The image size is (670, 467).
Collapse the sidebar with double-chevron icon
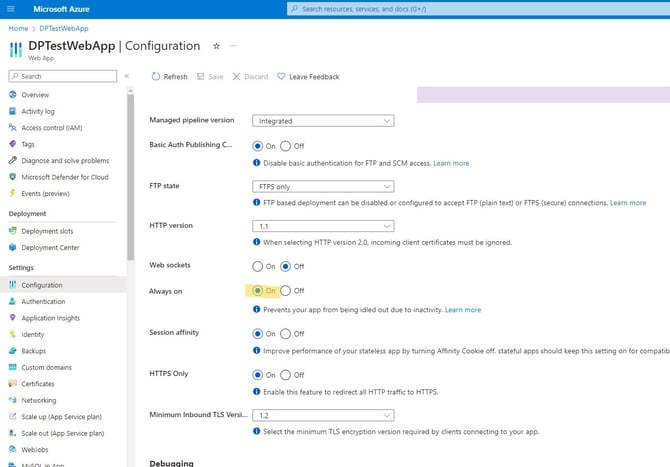click(127, 76)
